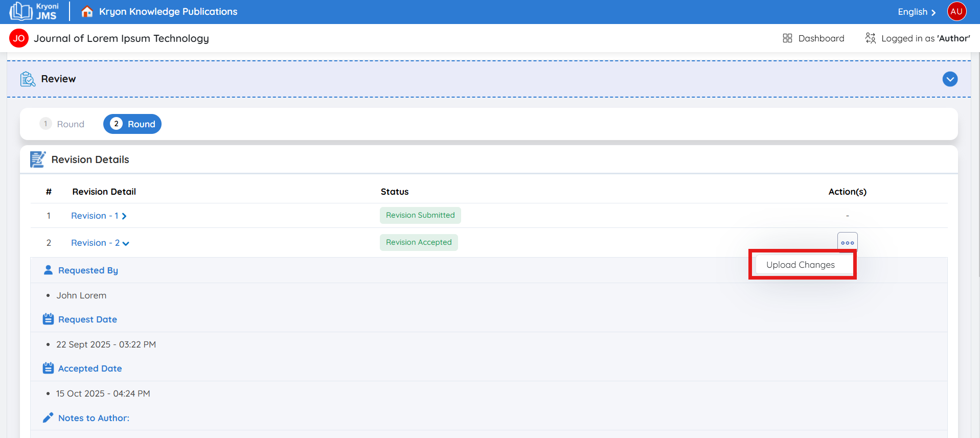Collapse the Review section with chevron button
Viewport: 980px width, 438px height.
pos(949,79)
